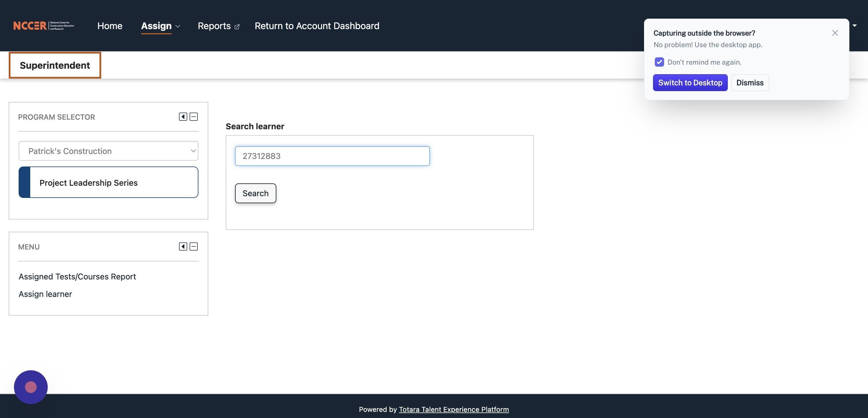
Task: Click Switch to Desktop button
Action: [x=690, y=83]
